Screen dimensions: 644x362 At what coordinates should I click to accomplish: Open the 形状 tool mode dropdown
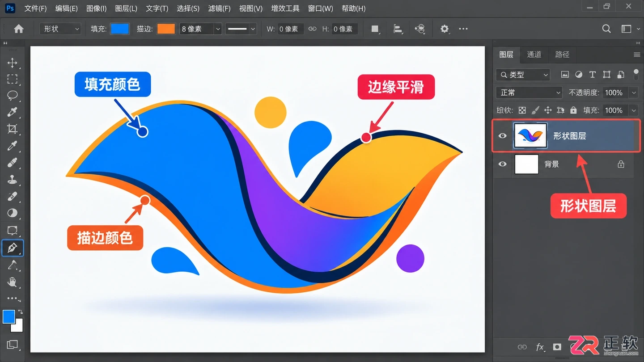[60, 29]
